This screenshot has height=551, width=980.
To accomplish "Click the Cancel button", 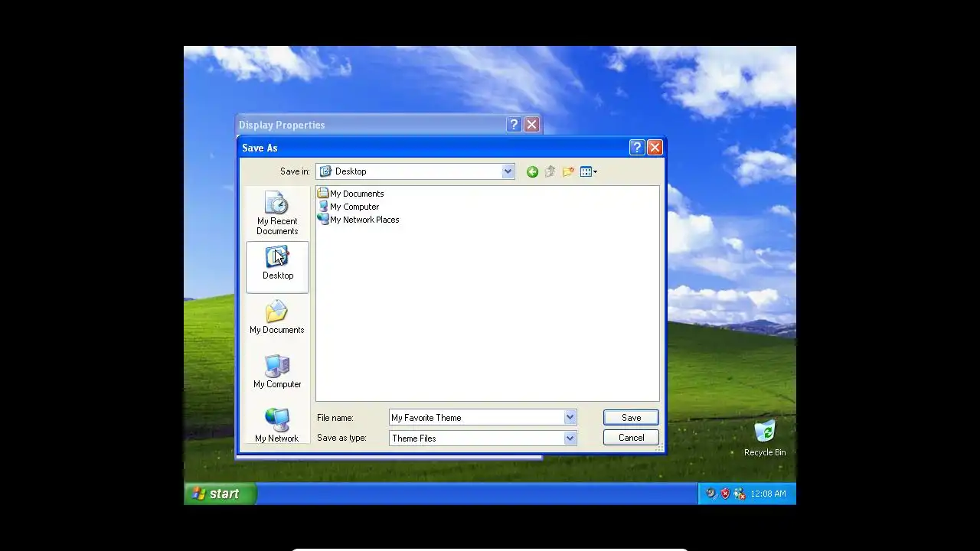I will pos(631,437).
